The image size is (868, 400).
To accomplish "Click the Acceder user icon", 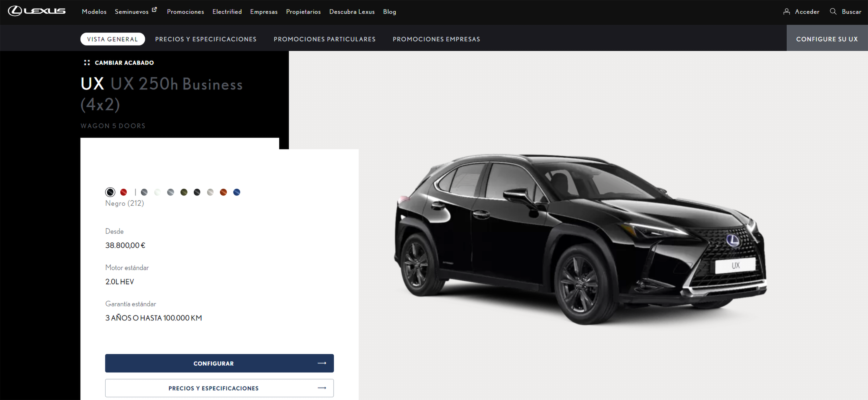I will tap(786, 12).
